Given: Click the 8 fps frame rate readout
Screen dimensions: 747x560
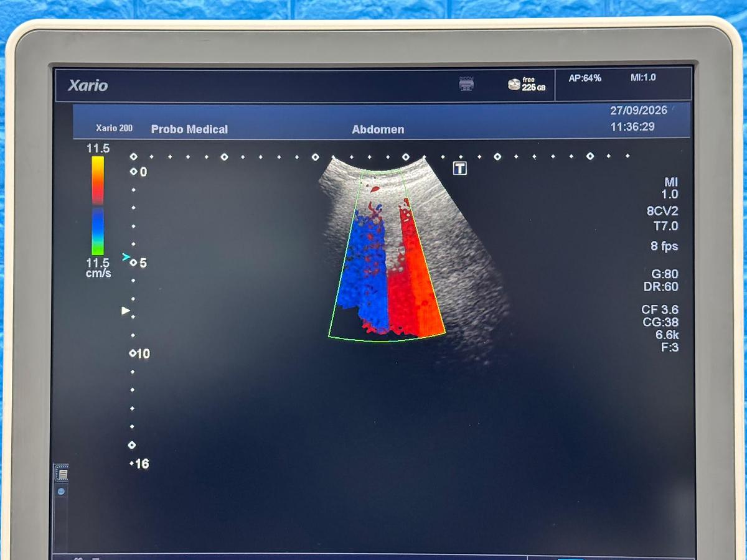Looking at the screenshot, I should point(664,246).
